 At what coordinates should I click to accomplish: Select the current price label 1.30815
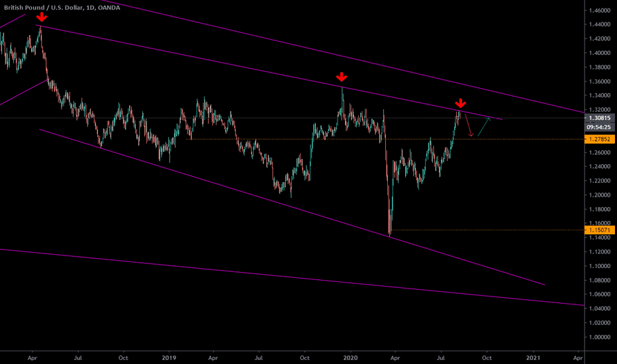click(x=600, y=118)
